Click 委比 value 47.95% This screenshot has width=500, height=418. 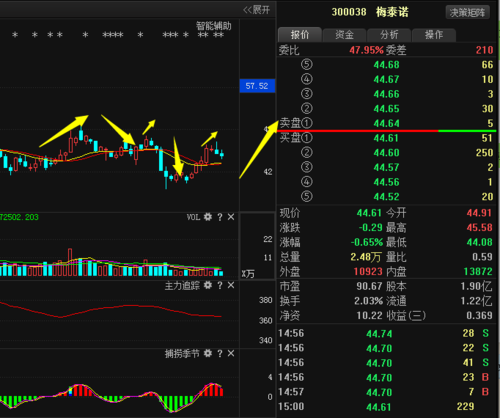[x=366, y=50]
